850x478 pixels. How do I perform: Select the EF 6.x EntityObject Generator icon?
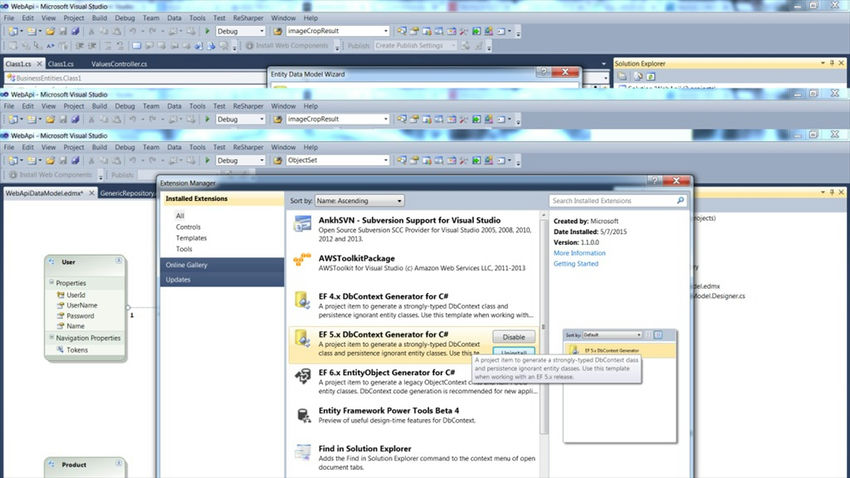click(302, 375)
